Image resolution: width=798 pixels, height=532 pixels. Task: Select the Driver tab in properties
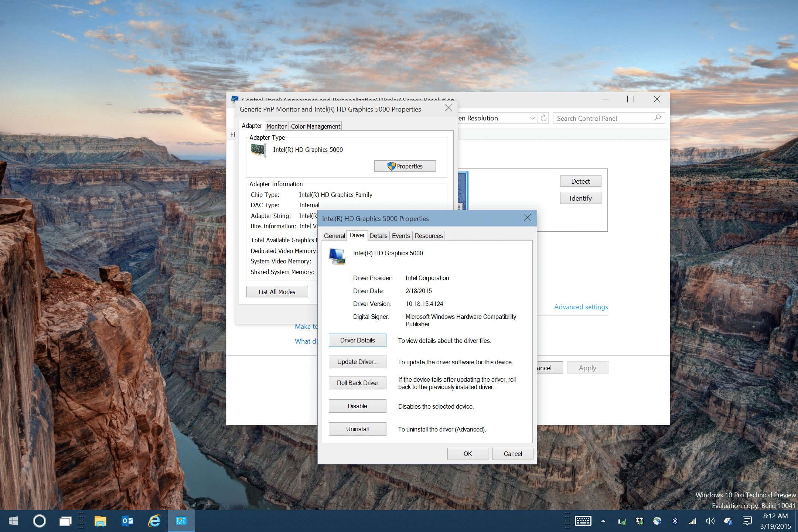tap(356, 235)
